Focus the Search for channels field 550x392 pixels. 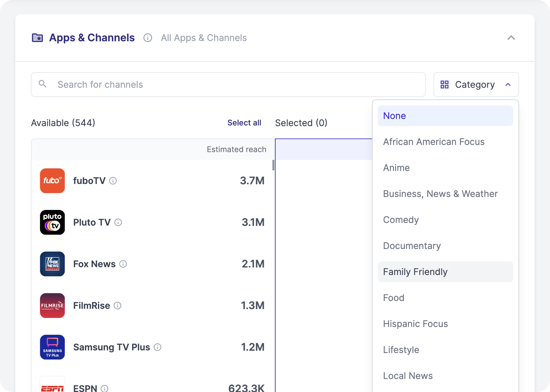tap(228, 85)
